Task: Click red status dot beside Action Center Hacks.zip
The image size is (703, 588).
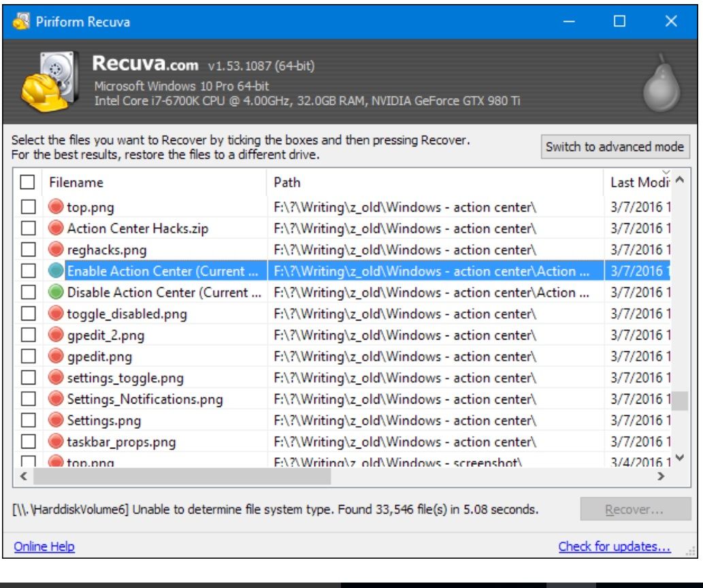Action: pos(56,229)
